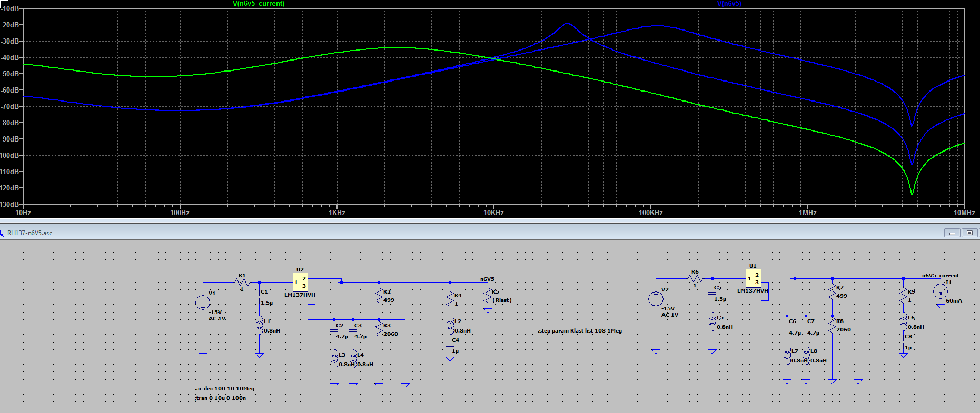Screen dimensions: 980x413
Task: Click the V2 voltage source symbol
Action: tap(656, 299)
